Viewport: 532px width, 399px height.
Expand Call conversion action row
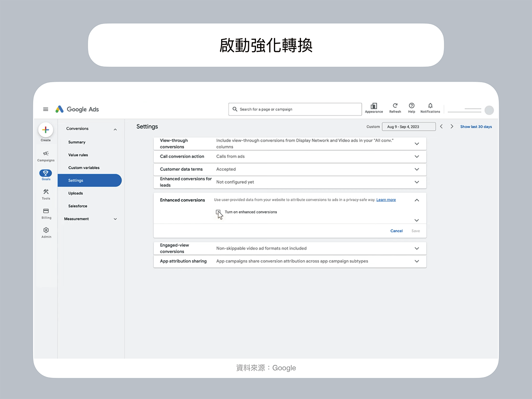pyautogui.click(x=417, y=157)
